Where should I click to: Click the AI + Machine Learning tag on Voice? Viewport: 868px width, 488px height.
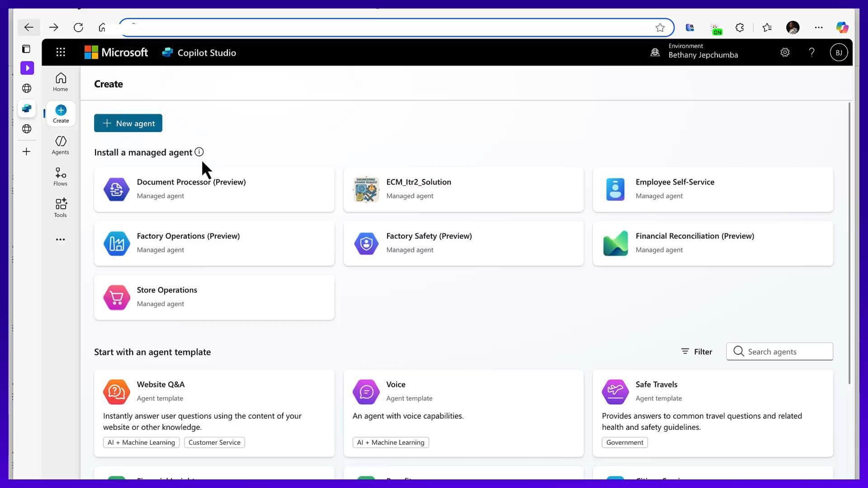(x=391, y=442)
